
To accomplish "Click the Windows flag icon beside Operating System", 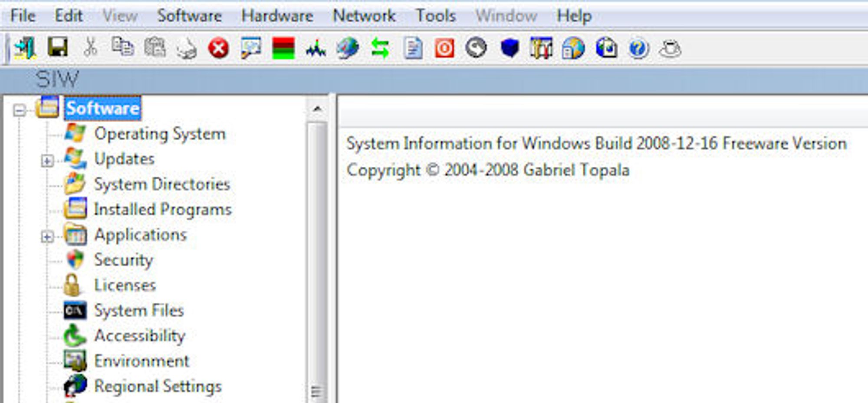I will click(76, 133).
